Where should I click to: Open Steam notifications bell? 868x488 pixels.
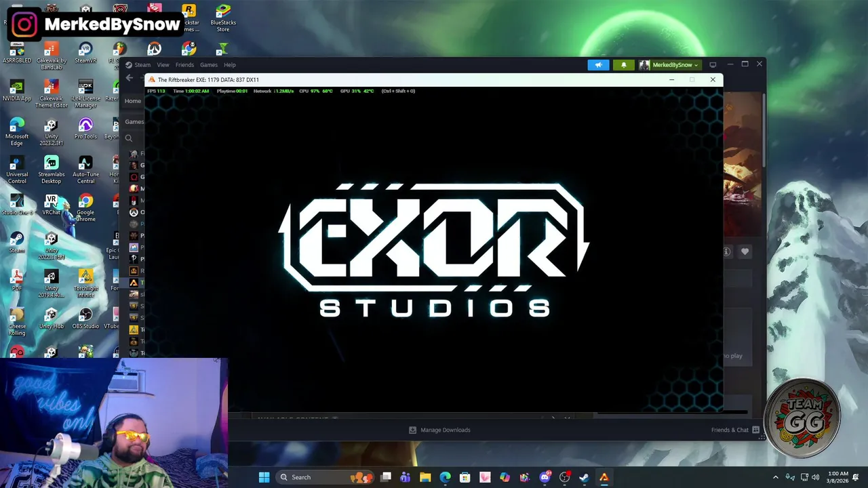pos(624,65)
